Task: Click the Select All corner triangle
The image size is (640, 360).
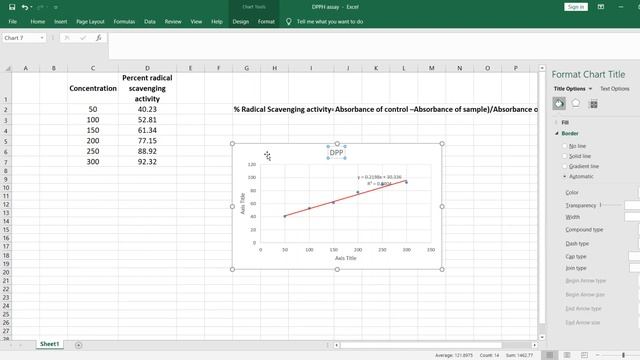Action: 7,68
